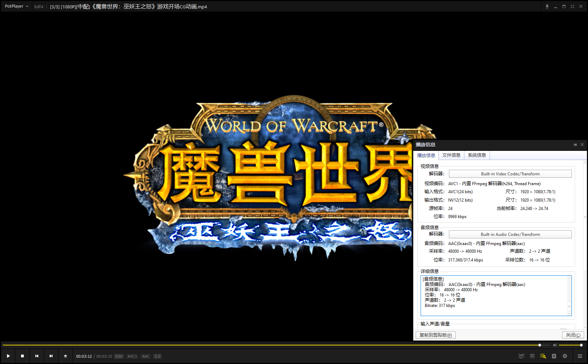Open Built-in Audio Codec/Transform decoder selector
This screenshot has width=588, height=364.
(x=510, y=234)
